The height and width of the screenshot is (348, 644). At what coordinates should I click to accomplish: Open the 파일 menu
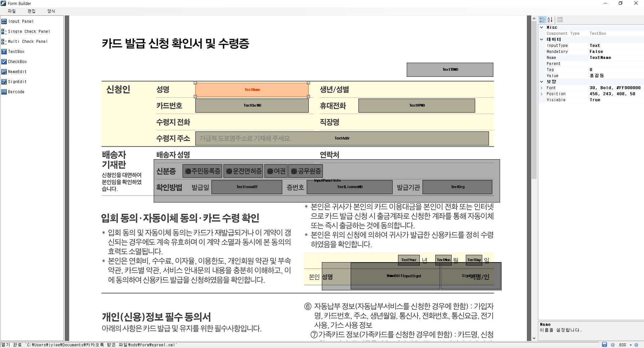coord(12,11)
